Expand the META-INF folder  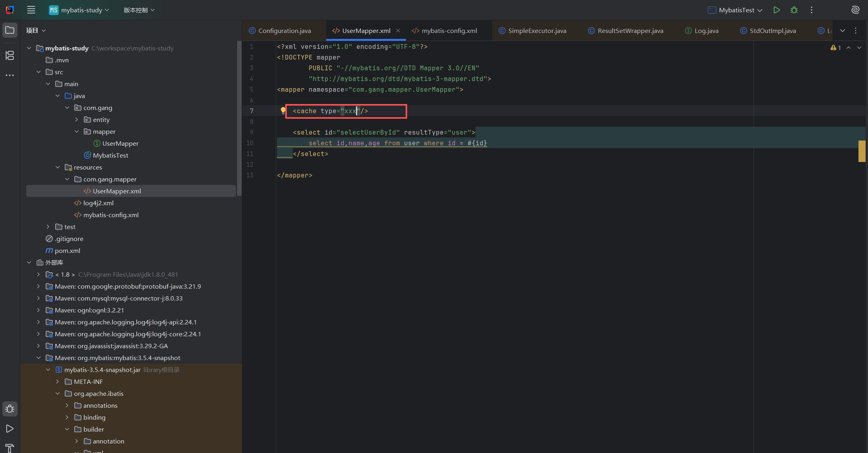pyautogui.click(x=58, y=382)
